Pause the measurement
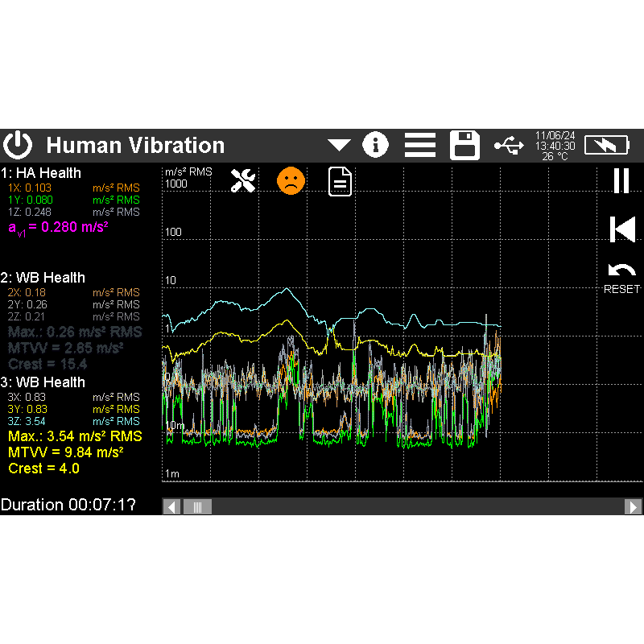The image size is (644, 644). tap(621, 181)
